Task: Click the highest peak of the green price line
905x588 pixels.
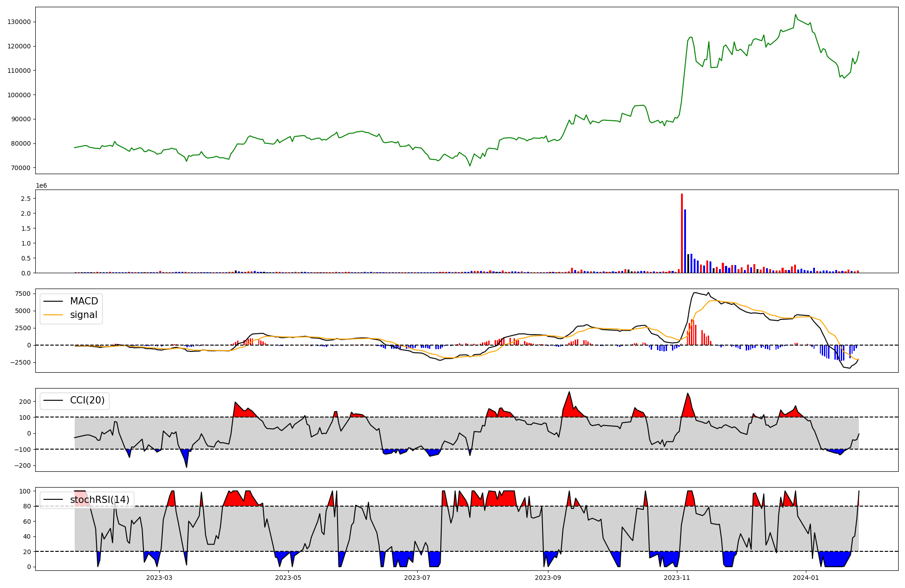Action: 795,14
